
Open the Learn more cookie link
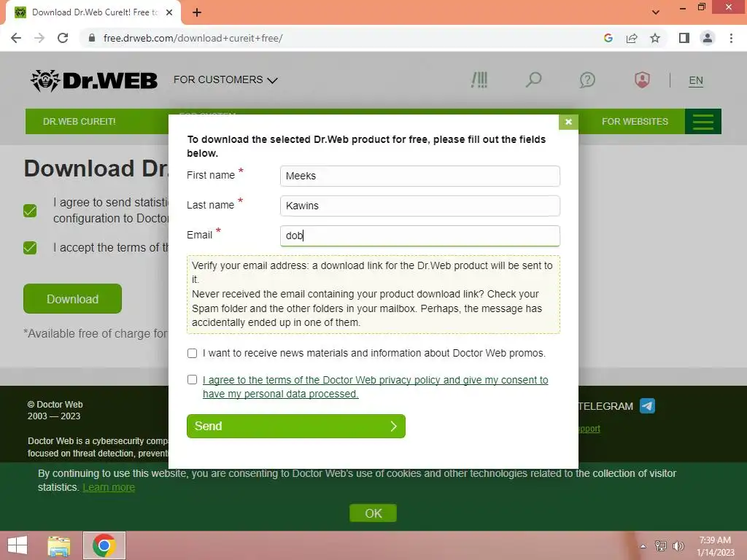[109, 487]
